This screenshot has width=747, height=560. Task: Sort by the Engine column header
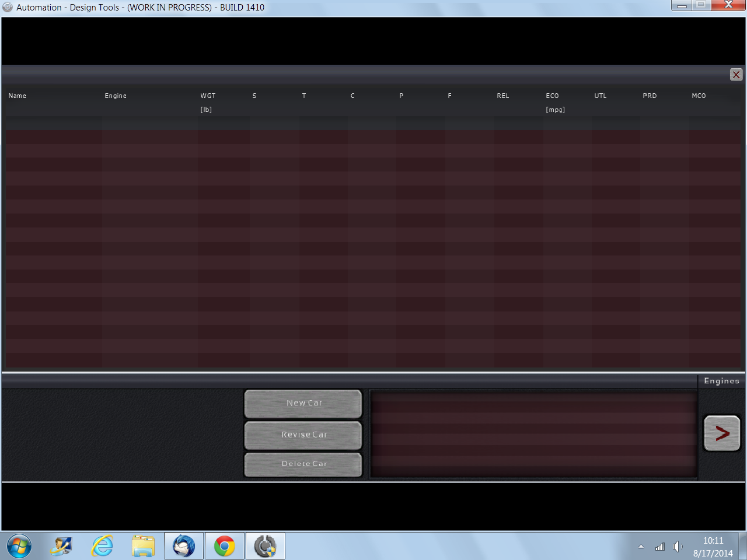click(116, 96)
